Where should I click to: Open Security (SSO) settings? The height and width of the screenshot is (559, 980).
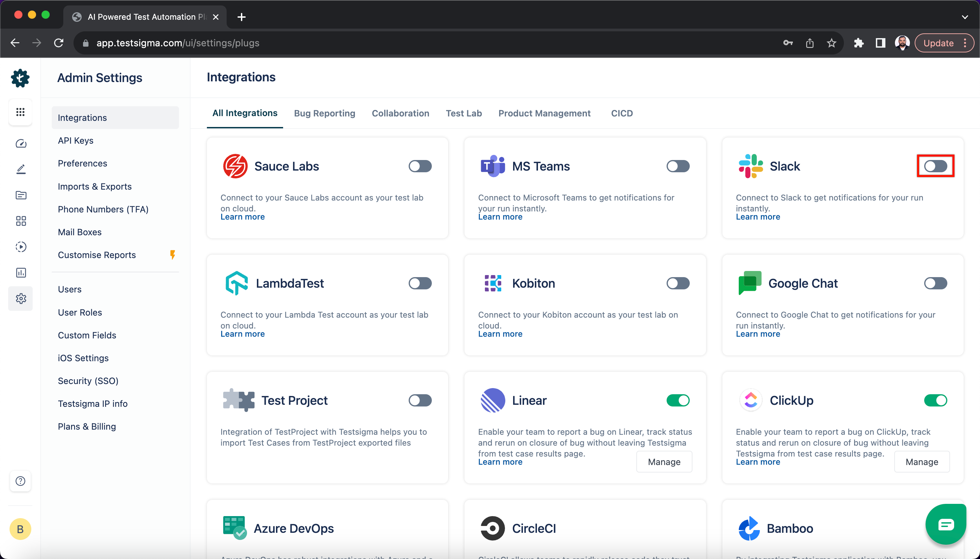115,381
